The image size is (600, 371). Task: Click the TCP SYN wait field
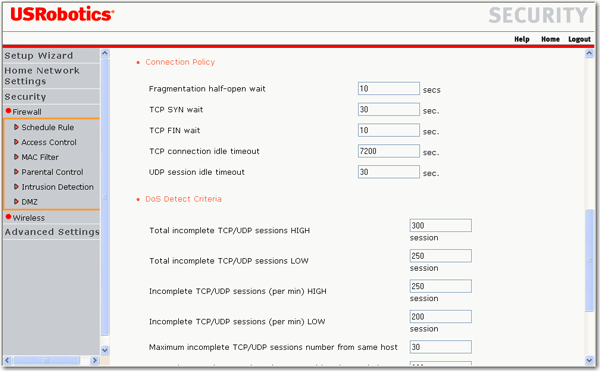tap(389, 109)
